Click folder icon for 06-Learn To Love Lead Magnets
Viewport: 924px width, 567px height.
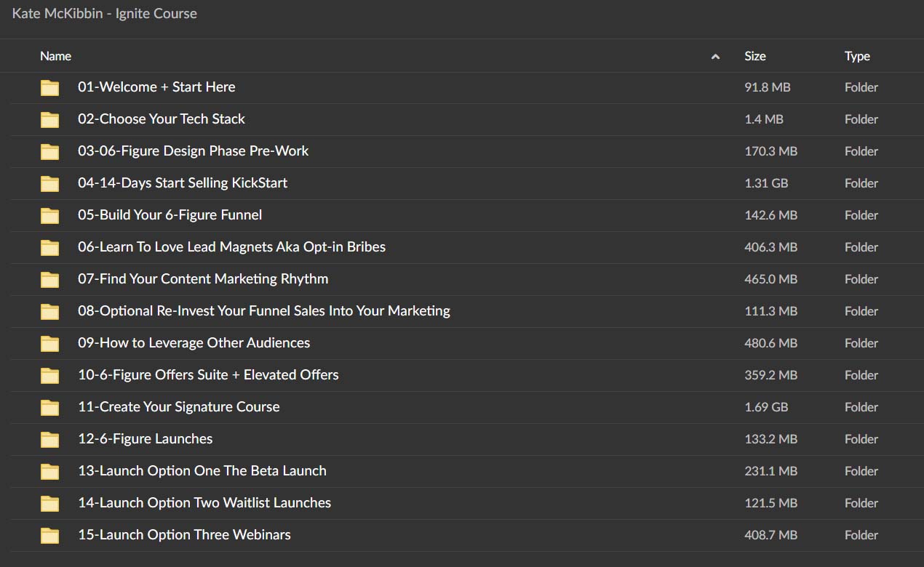[49, 248]
